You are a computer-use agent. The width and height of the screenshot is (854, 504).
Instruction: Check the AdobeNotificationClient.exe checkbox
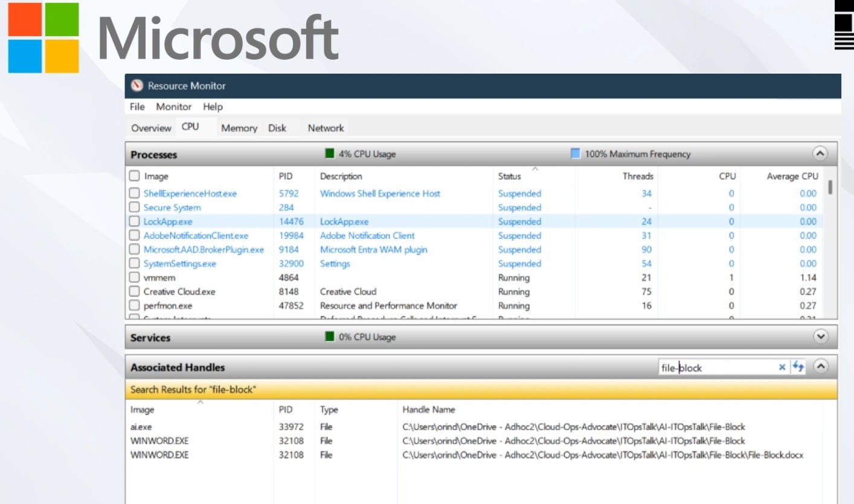click(135, 235)
